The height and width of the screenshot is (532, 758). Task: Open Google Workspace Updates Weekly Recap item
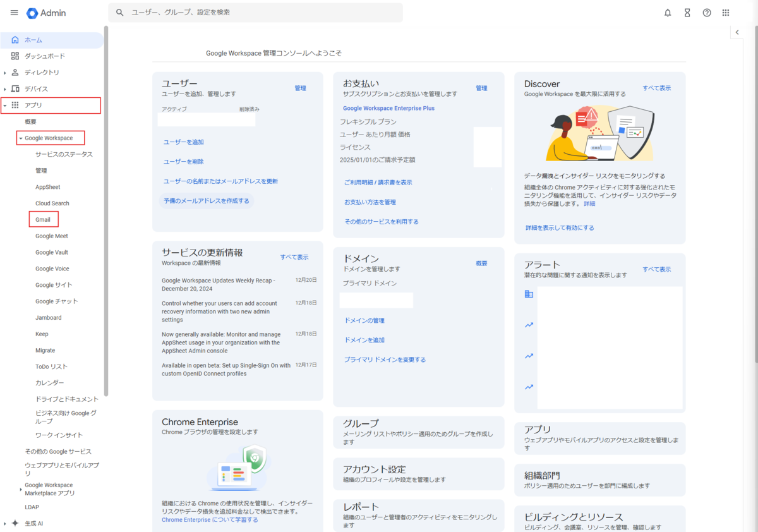218,284
